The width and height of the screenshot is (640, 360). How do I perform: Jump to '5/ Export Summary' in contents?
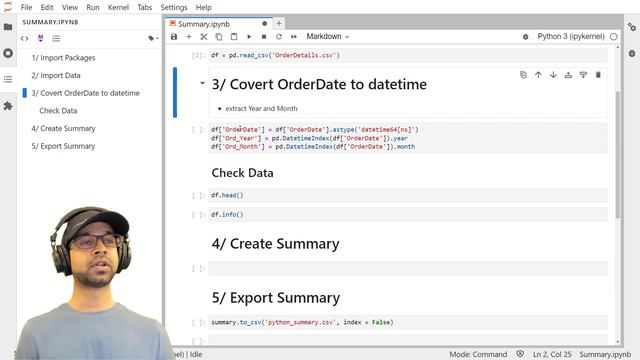tap(63, 146)
